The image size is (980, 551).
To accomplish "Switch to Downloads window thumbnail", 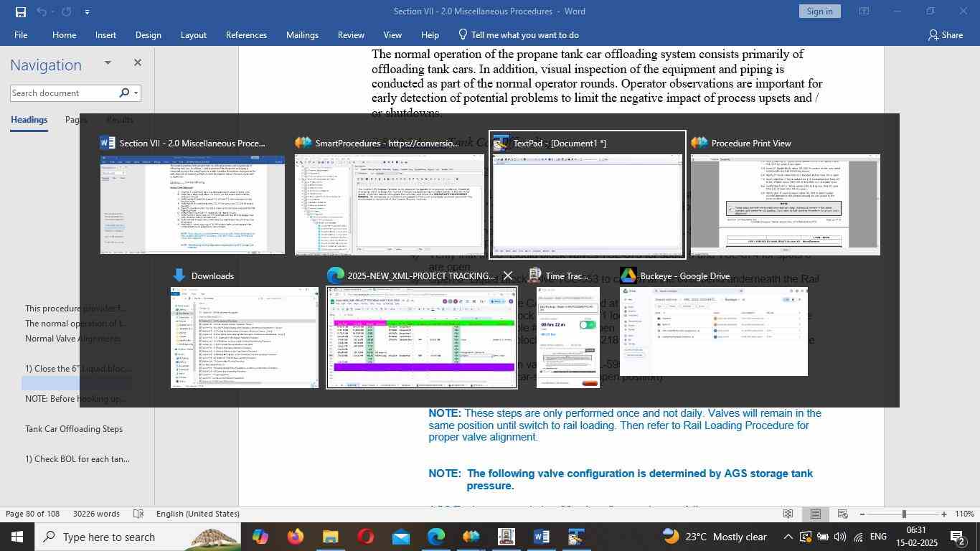I will [x=245, y=337].
